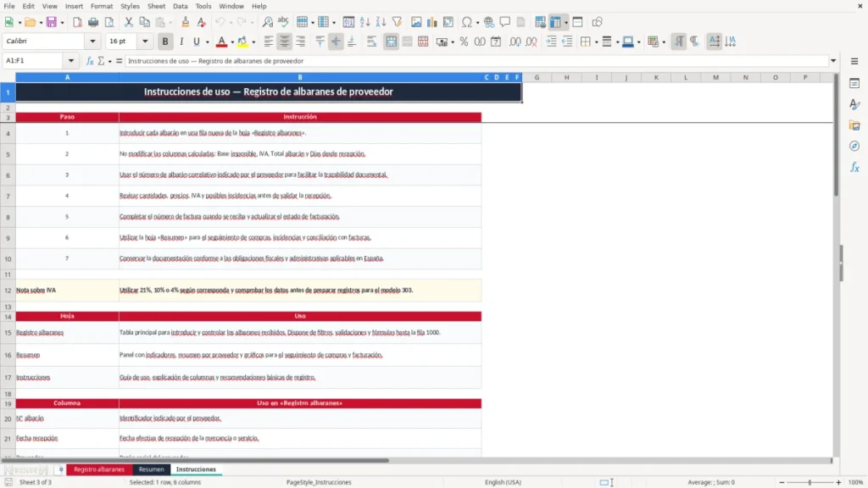868x488 pixels.
Task: Open the Function Wizard fx icon
Action: coord(90,61)
